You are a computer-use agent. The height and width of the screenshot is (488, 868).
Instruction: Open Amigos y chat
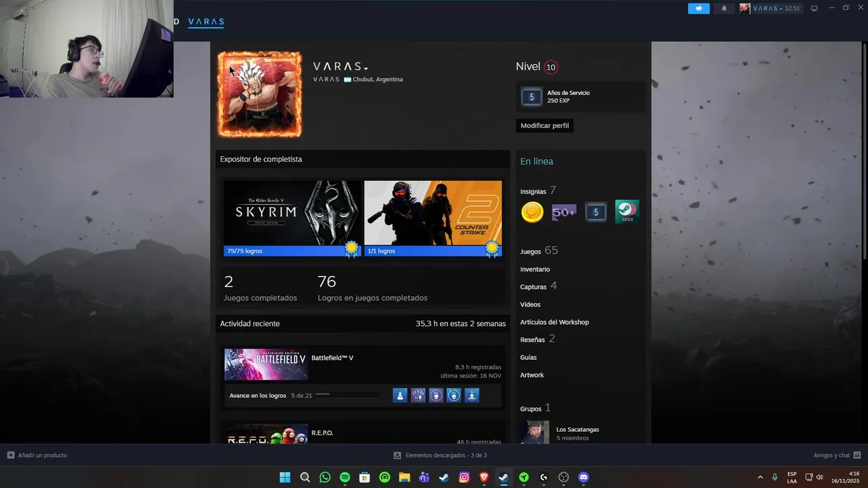[x=837, y=455]
